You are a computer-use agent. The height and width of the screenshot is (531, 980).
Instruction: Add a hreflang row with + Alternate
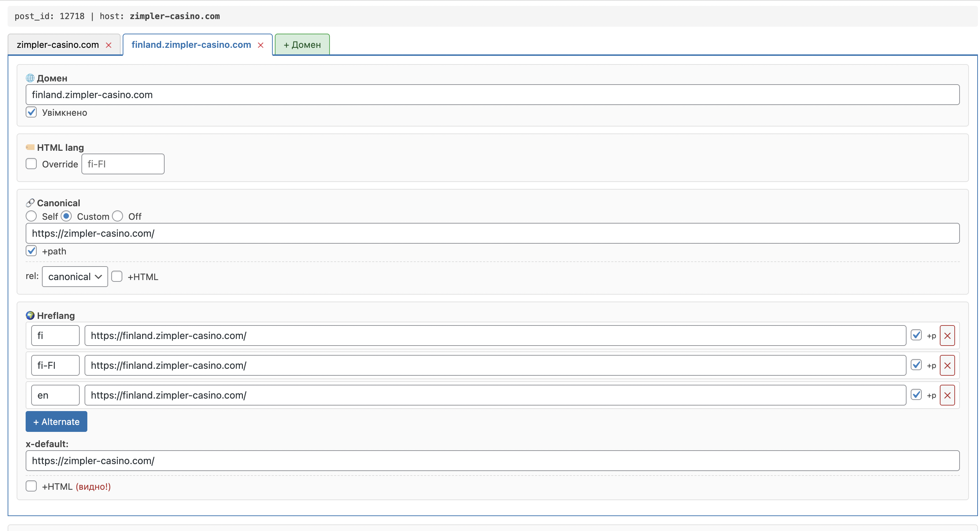pos(56,422)
